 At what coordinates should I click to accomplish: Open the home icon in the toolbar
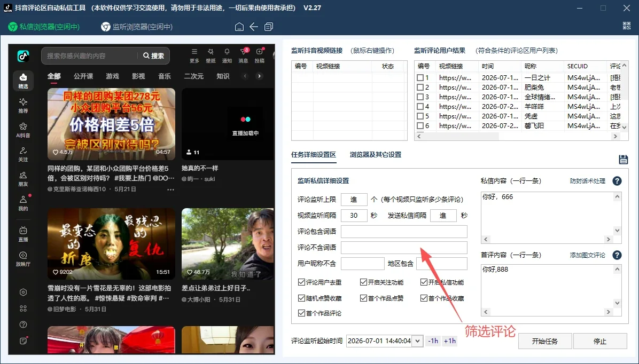coord(239,27)
